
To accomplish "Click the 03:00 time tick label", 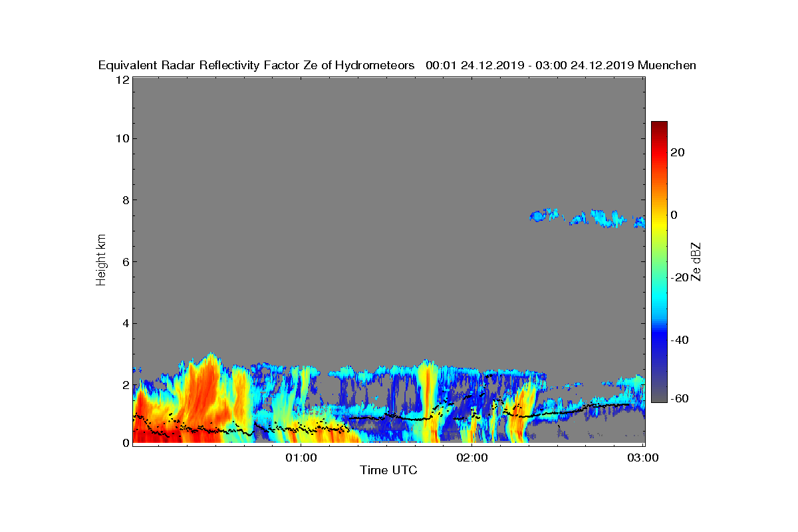I will click(643, 458).
